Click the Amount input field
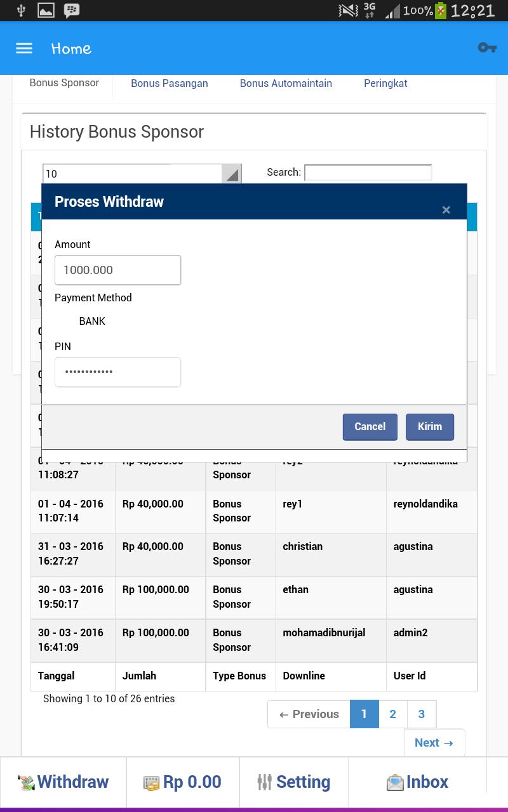 tap(118, 270)
